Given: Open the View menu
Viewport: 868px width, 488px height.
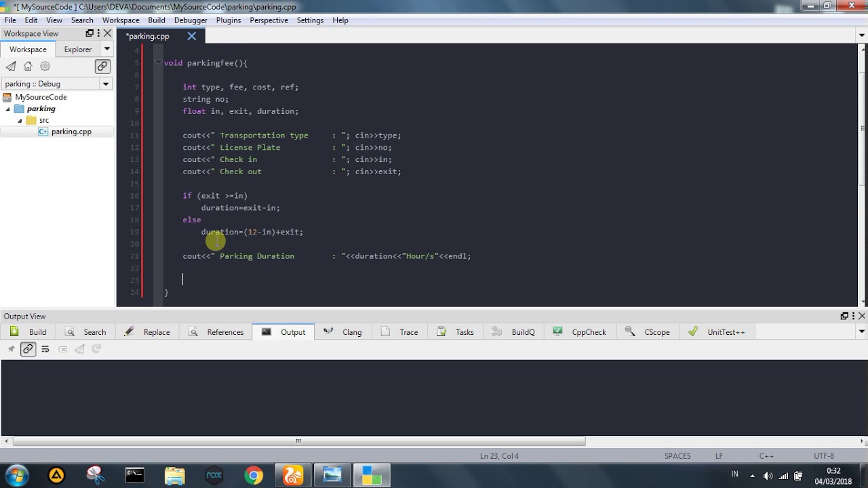Looking at the screenshot, I should [x=54, y=20].
